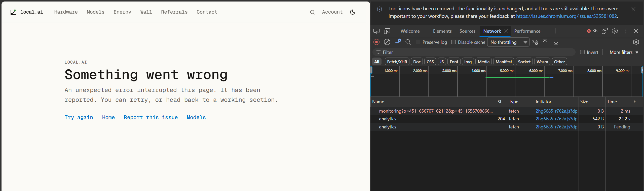This screenshot has height=191, width=644.
Task: Switch to the Performance tab
Action: tap(527, 31)
